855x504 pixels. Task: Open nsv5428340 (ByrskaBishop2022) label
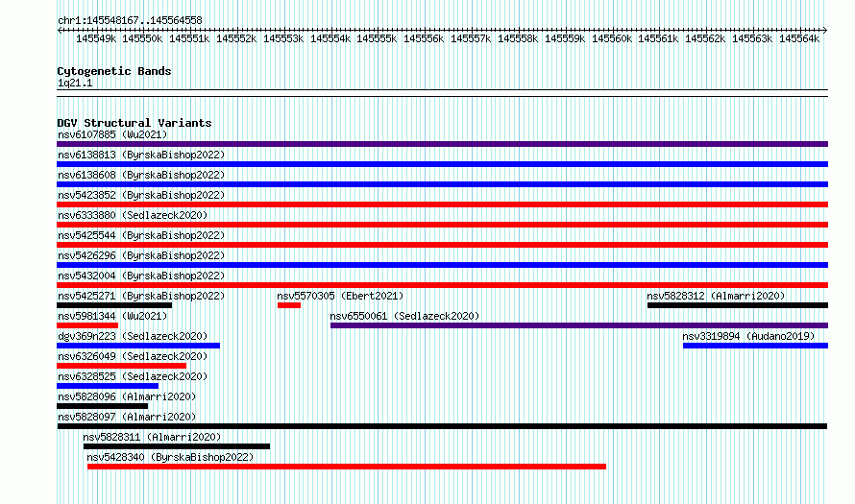tap(170, 457)
